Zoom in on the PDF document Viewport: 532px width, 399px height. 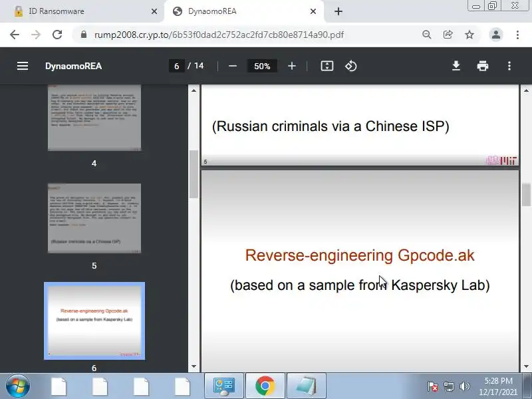point(292,66)
